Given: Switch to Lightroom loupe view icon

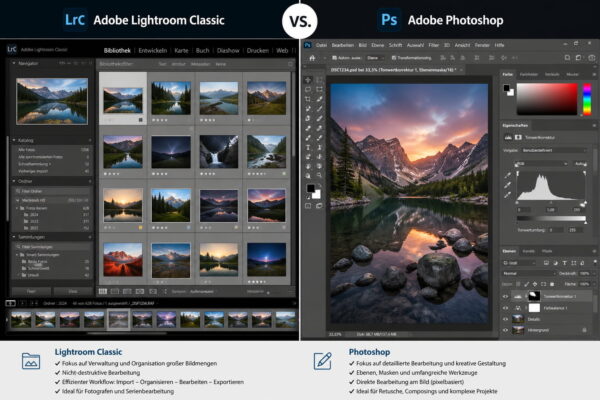Looking at the screenshot, I should pyautogui.click(x=115, y=292).
